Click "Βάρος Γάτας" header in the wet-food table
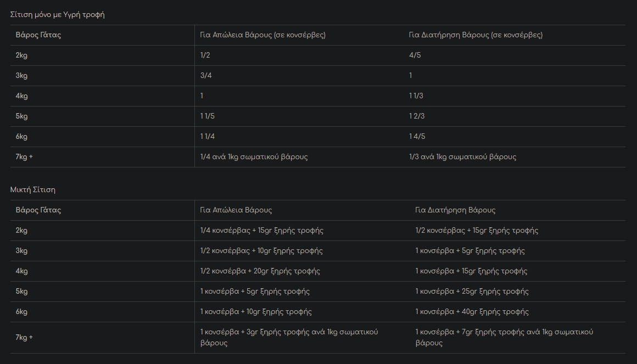This screenshot has width=637, height=364. click(x=38, y=35)
